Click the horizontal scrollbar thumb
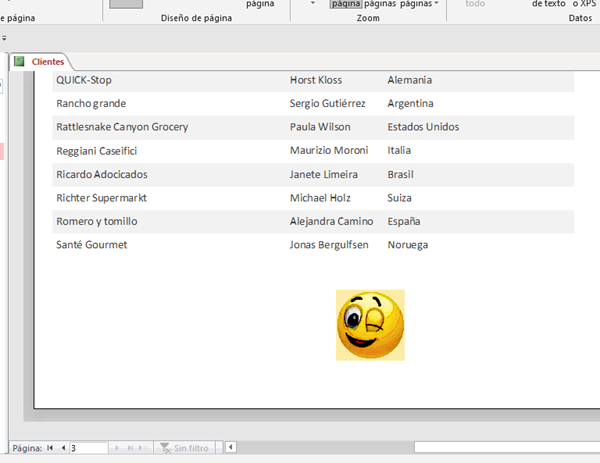600x463 pixels. pyautogui.click(x=500, y=447)
